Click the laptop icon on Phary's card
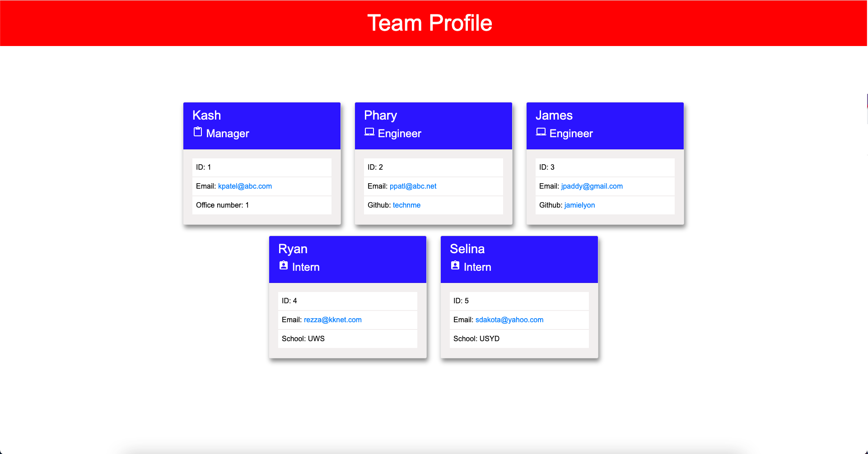The width and height of the screenshot is (868, 454). pyautogui.click(x=369, y=131)
